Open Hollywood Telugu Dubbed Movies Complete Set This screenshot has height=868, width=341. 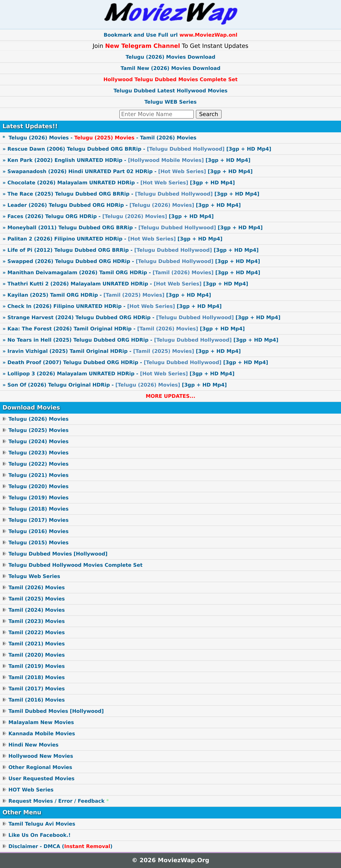click(170, 79)
